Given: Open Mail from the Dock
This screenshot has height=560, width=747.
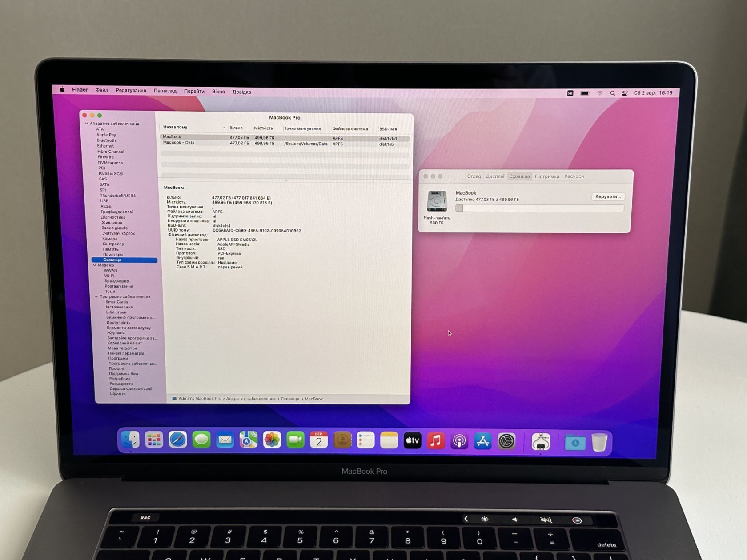Looking at the screenshot, I should 225,440.
